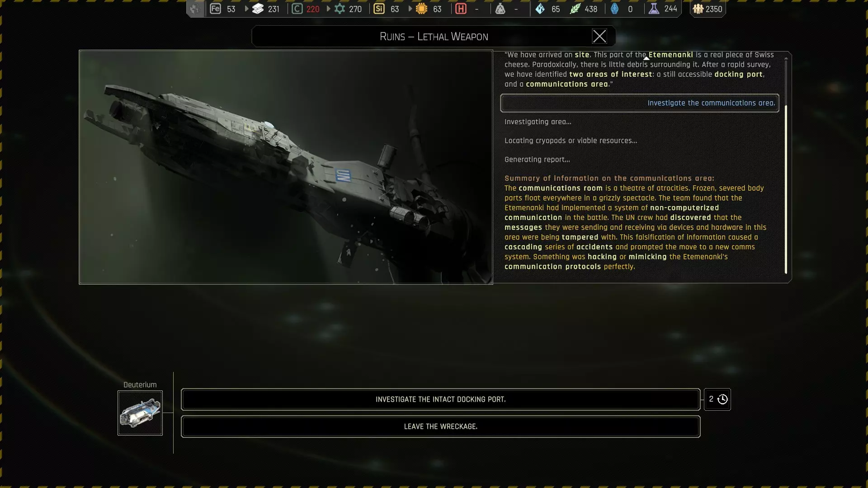868x488 pixels.
Task: Choose Investigate the intact docking port
Action: tap(440, 399)
